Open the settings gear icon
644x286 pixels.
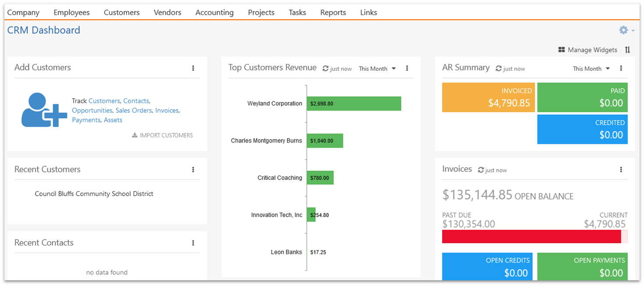pos(623,30)
